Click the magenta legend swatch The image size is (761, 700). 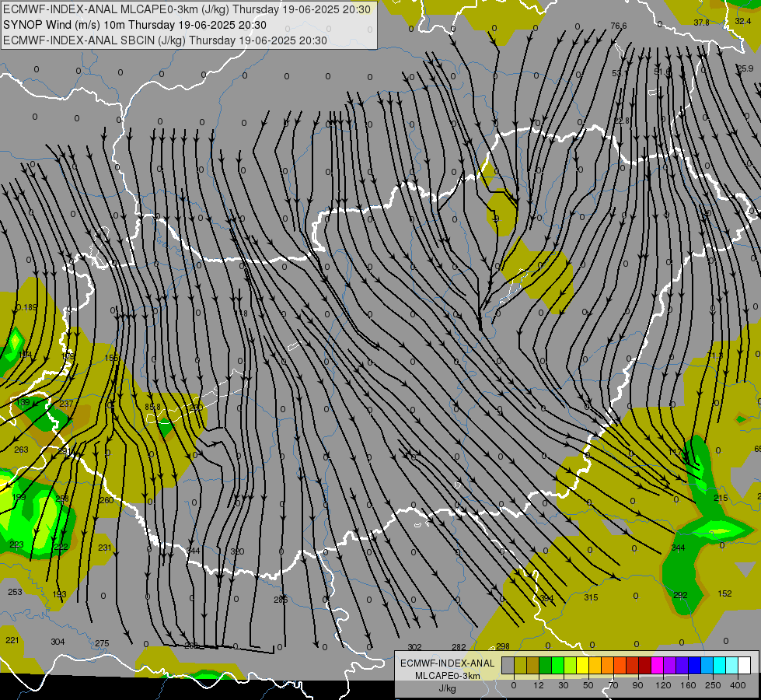click(x=657, y=665)
